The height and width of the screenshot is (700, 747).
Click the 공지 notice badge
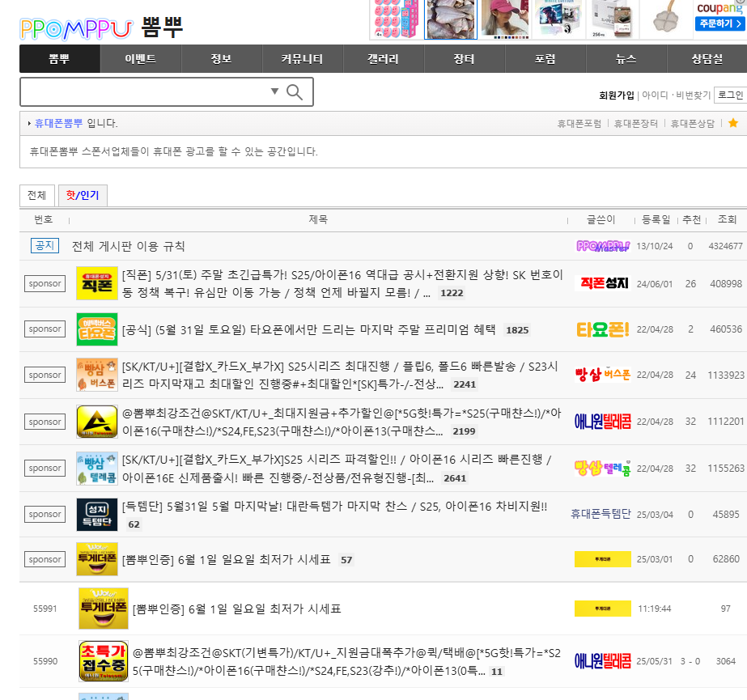pos(45,246)
